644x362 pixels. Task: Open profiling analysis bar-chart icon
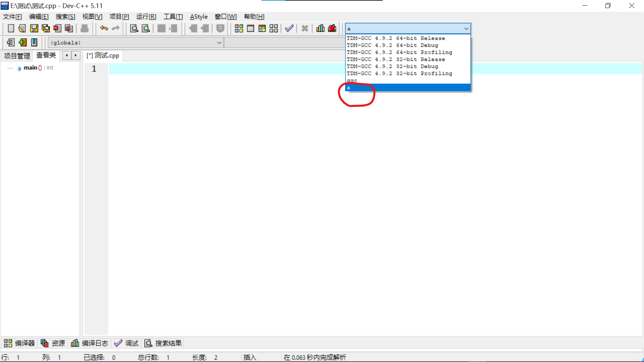click(x=320, y=28)
